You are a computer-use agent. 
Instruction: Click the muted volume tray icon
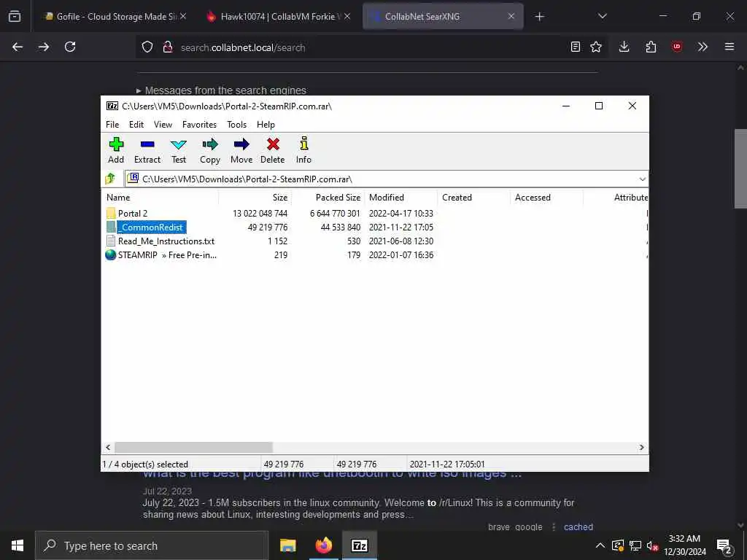coord(652,545)
